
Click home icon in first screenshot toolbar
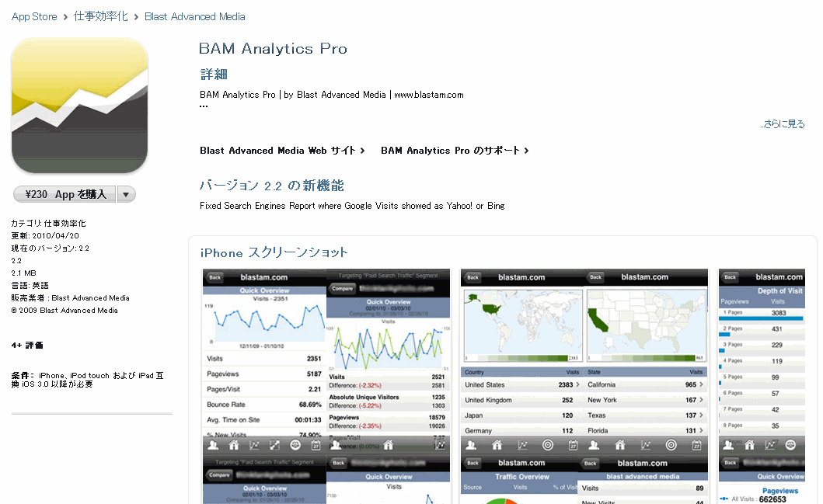234,445
